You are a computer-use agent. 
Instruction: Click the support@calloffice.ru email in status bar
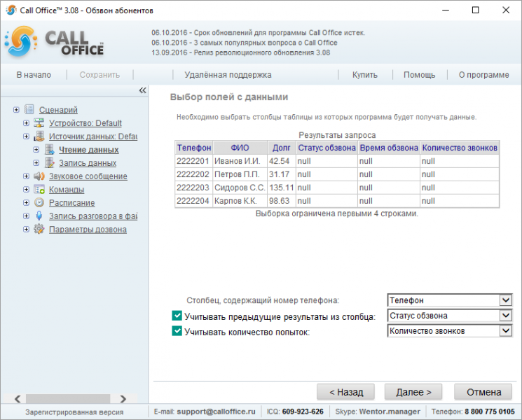click(x=216, y=412)
